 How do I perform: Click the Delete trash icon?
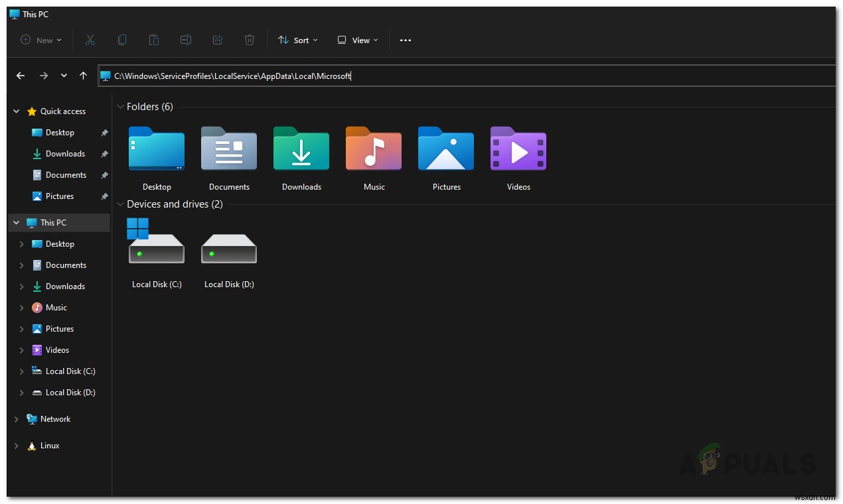point(250,40)
